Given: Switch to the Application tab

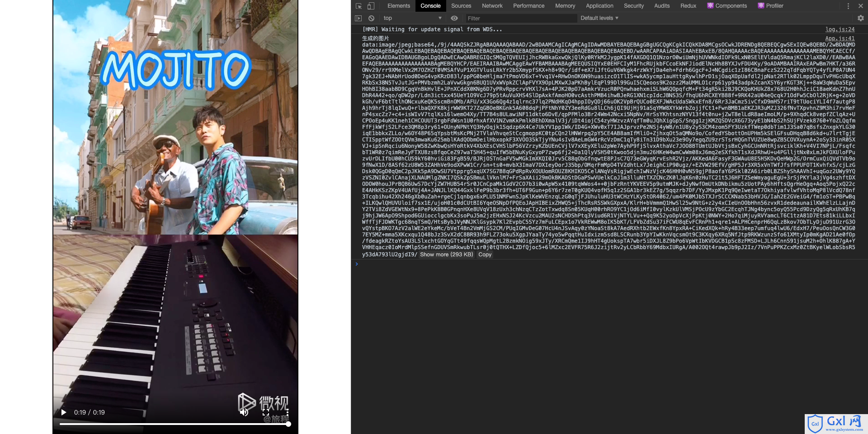Looking at the screenshot, I should [599, 6].
